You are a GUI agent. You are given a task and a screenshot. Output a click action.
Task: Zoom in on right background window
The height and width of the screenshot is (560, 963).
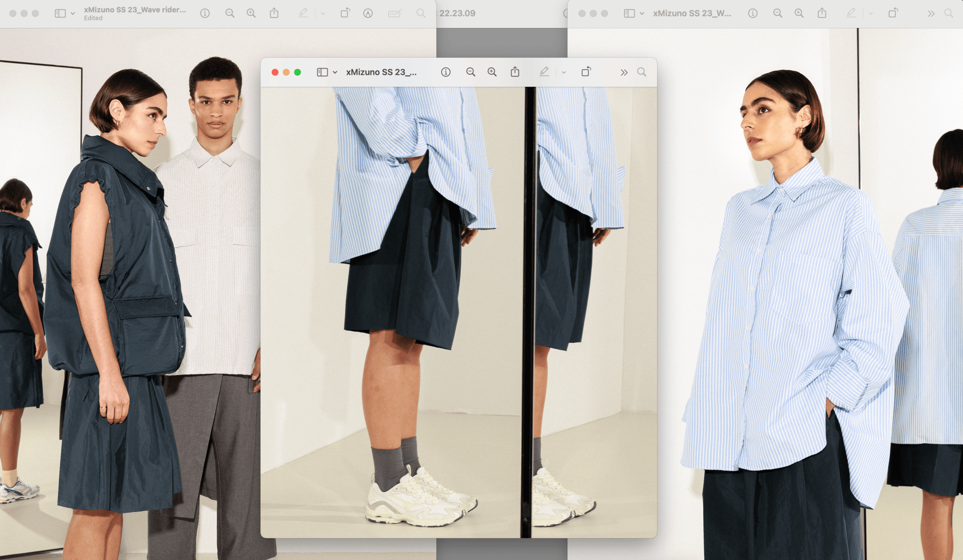(799, 14)
